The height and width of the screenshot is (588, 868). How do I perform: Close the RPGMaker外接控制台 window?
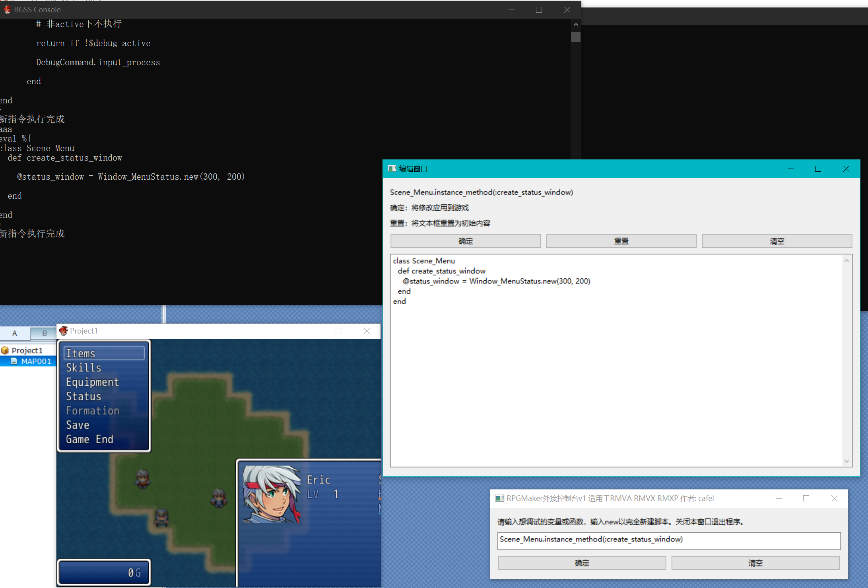point(834,498)
